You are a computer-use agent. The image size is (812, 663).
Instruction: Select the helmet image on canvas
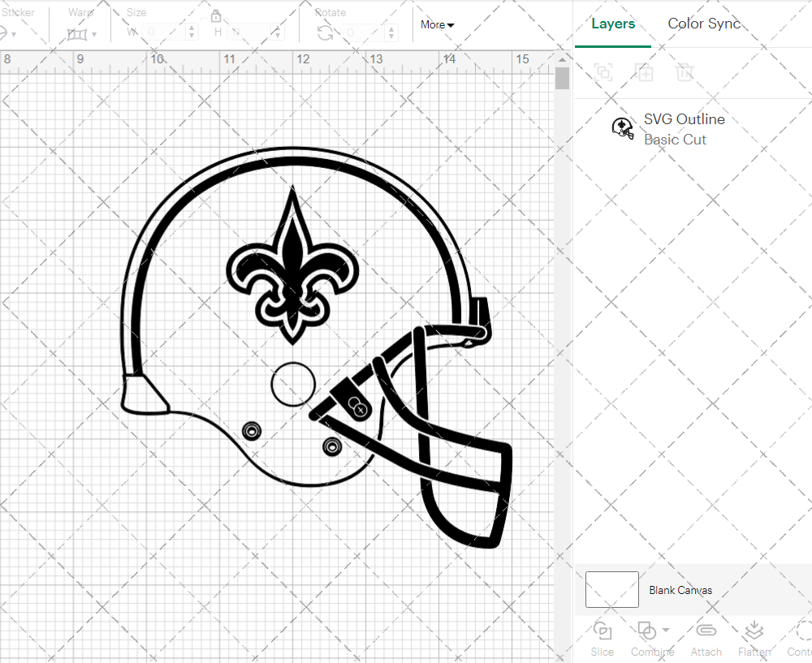[316, 347]
